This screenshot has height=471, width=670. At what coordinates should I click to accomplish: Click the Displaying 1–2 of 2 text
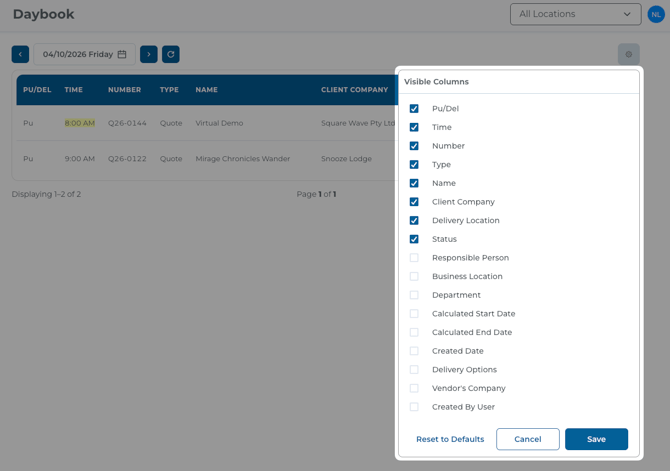tap(46, 194)
